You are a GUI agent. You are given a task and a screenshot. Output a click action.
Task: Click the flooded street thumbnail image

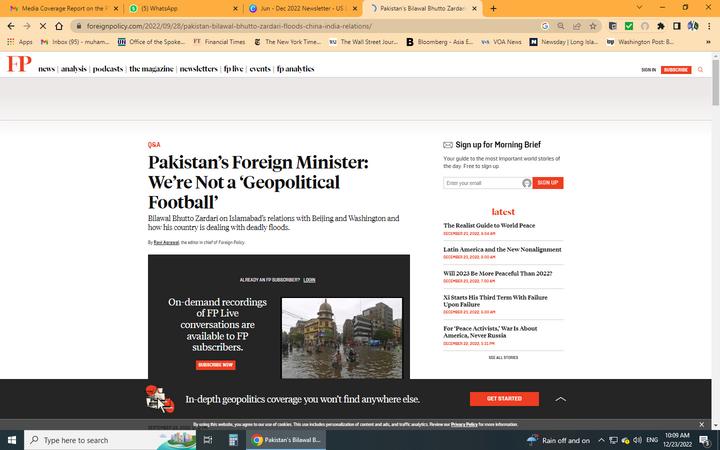(x=342, y=338)
